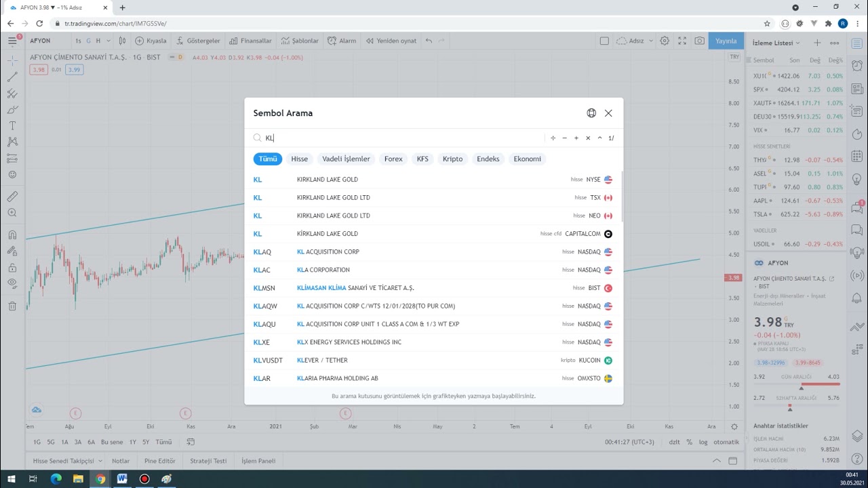Open the Şablonlar templates dropdown

coord(300,41)
